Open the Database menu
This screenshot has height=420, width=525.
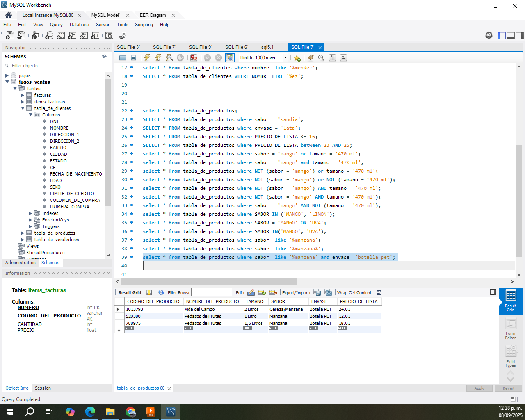[79, 25]
